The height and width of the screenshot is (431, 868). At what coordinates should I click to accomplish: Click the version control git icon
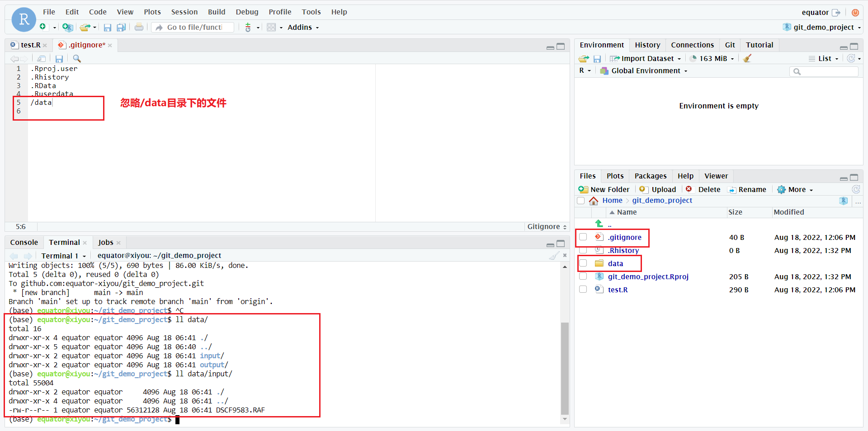point(248,28)
